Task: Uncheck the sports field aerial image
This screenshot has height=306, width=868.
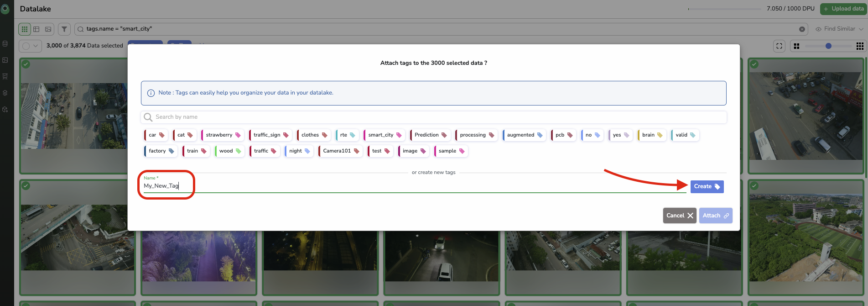Action: coord(754,186)
